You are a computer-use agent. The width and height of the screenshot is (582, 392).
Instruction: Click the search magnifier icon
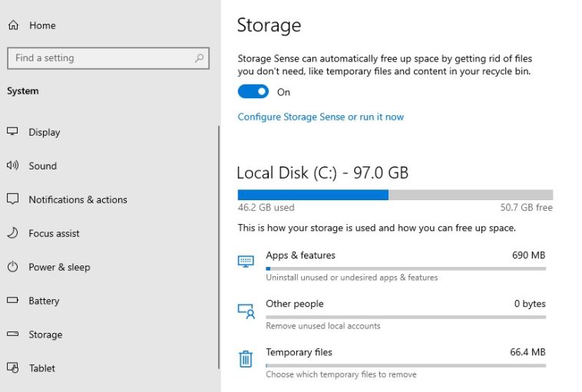point(200,58)
